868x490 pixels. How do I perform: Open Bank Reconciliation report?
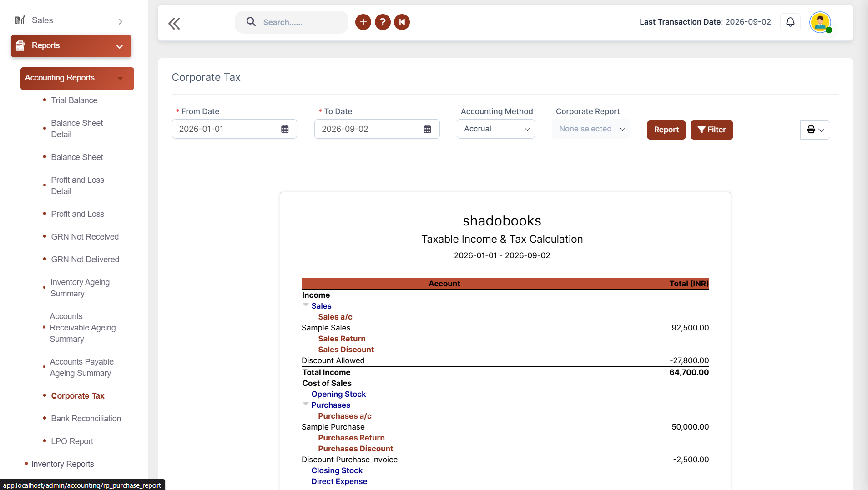(86, 419)
